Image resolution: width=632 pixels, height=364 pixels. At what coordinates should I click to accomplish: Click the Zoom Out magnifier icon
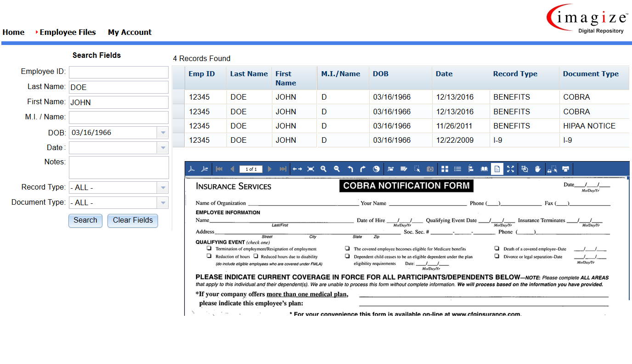[337, 169]
